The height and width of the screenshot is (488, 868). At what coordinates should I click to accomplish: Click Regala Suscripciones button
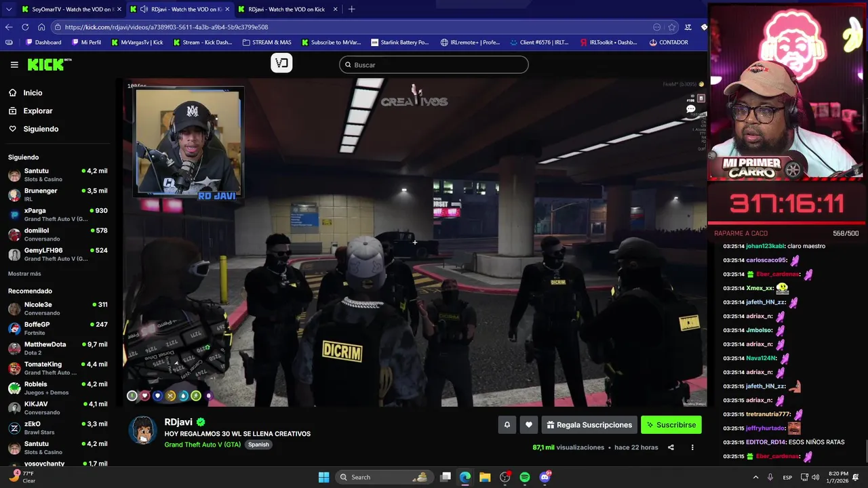click(x=589, y=425)
